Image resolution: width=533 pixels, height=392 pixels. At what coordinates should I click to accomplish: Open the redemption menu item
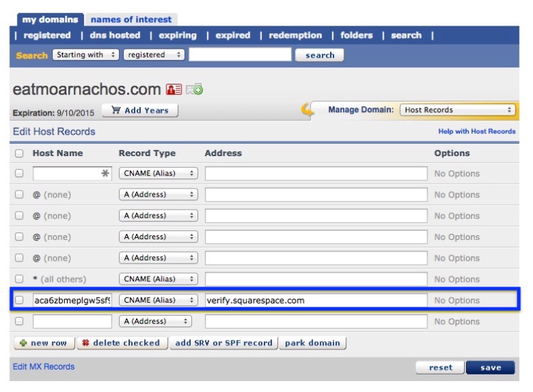pos(295,35)
